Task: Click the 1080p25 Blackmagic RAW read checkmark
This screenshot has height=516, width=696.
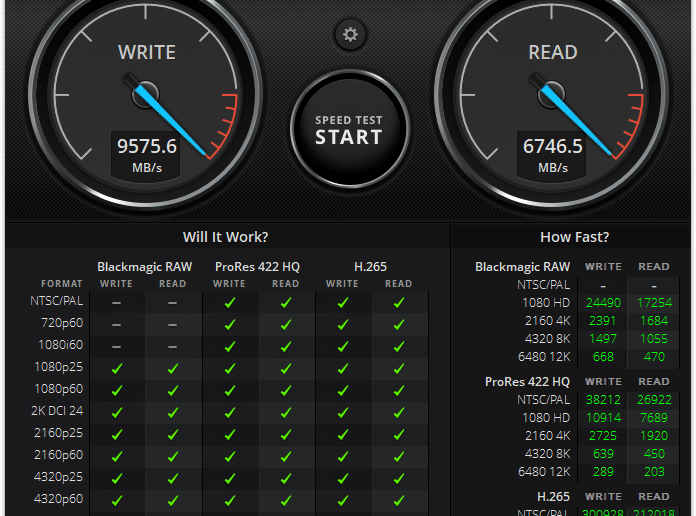Action: tap(173, 369)
